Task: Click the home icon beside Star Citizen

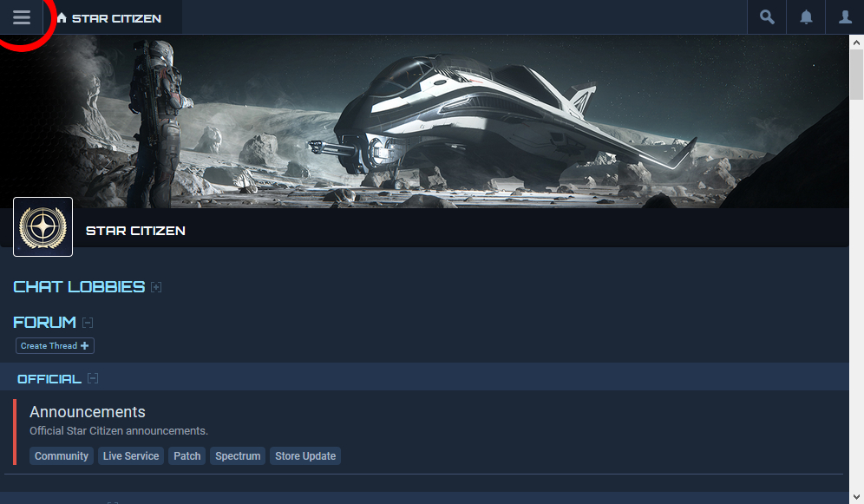Action: tap(62, 17)
